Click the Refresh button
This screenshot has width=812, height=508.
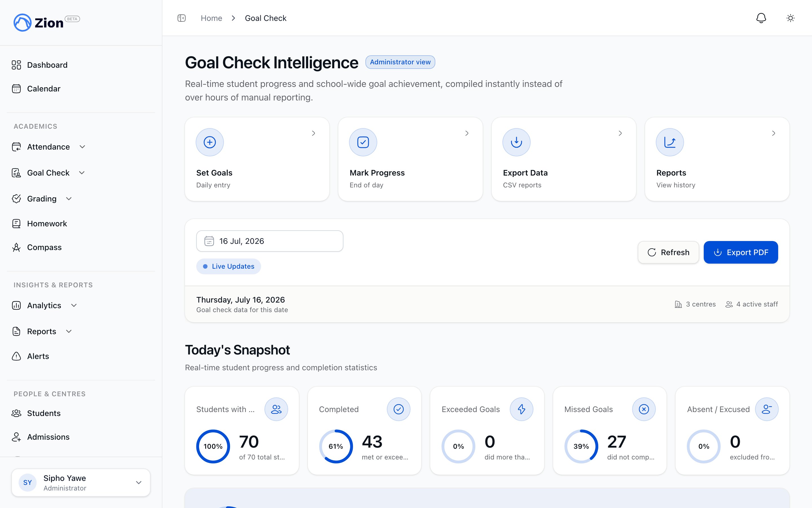tap(668, 252)
